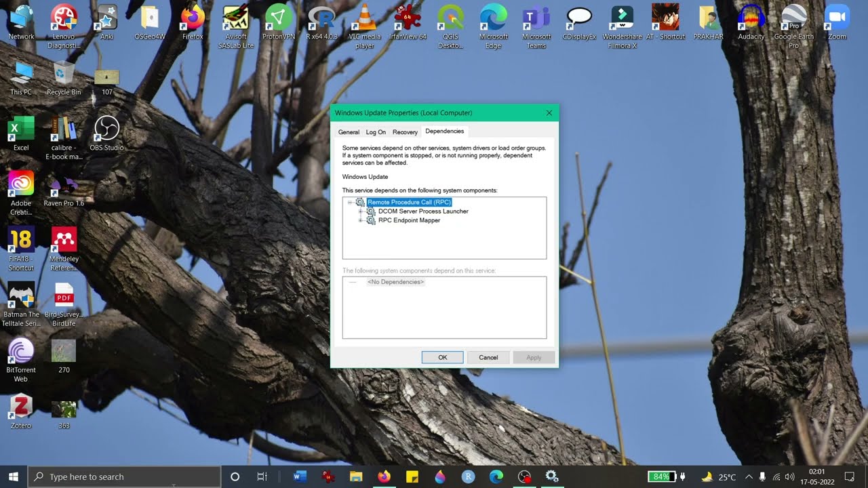868x488 pixels.
Task: Select the Excel desktop shortcut
Action: (x=21, y=134)
